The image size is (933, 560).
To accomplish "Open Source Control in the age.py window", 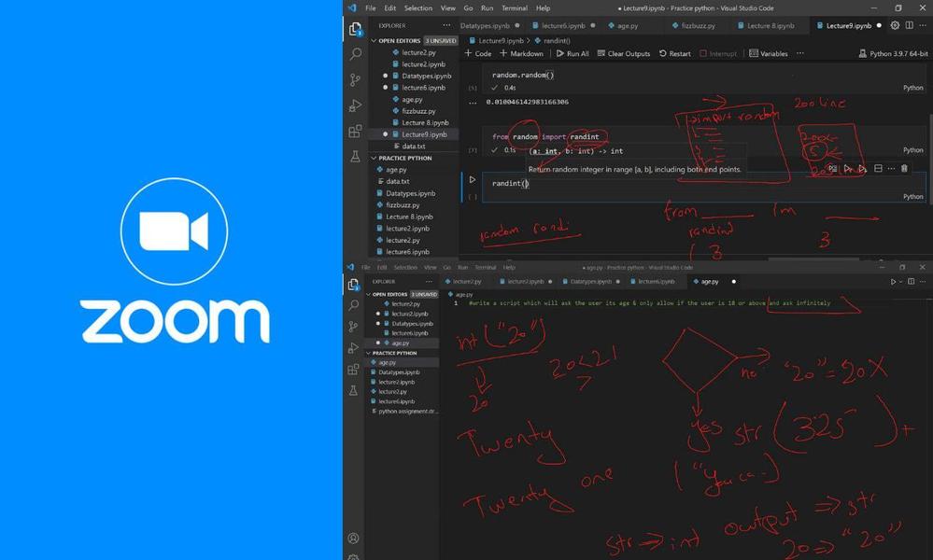I will click(x=353, y=327).
